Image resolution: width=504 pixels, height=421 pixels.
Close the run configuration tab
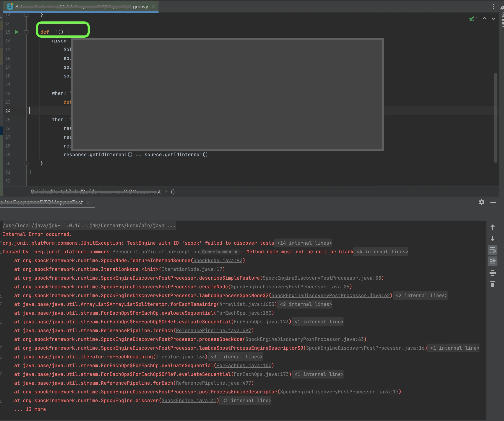click(88, 202)
